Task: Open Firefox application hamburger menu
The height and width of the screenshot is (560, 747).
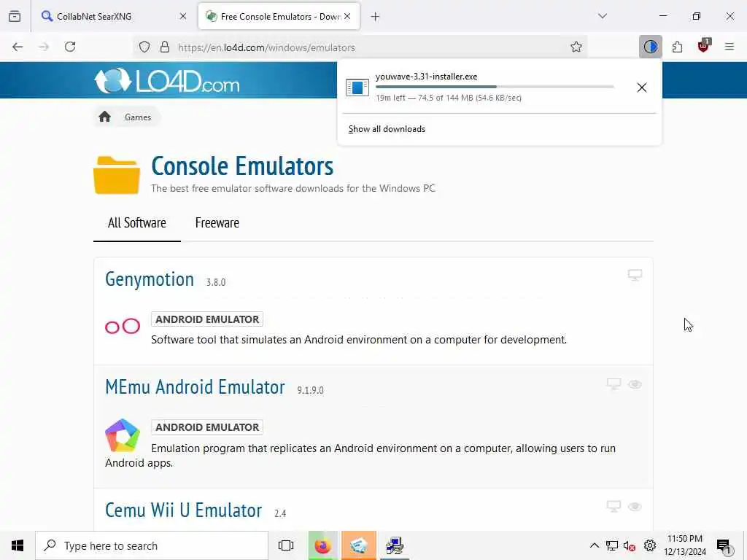Action: tap(729, 47)
